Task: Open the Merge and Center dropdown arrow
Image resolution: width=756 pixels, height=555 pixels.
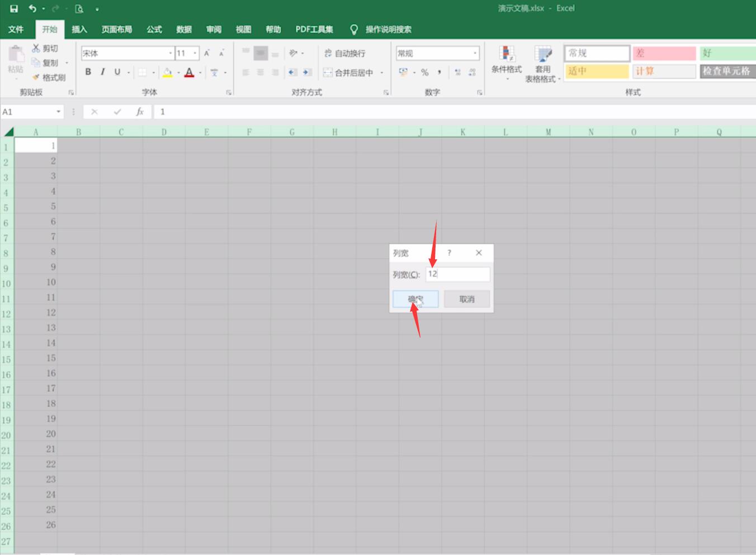Action: click(382, 73)
